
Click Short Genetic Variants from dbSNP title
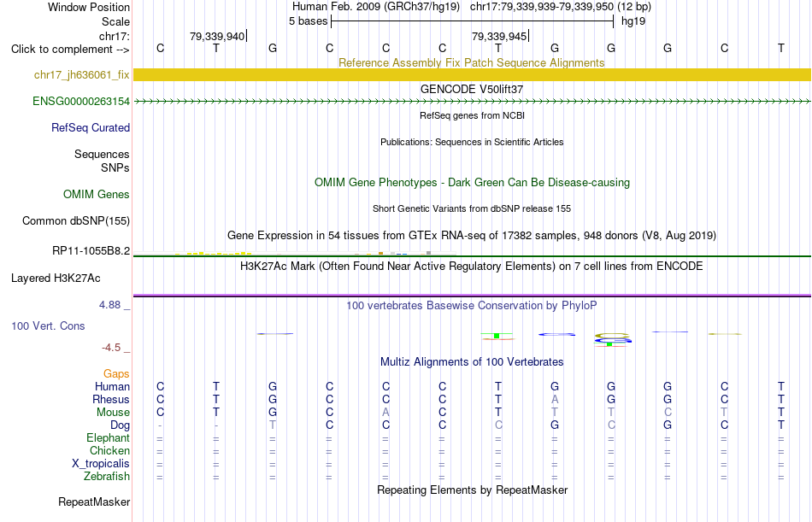tap(472, 208)
